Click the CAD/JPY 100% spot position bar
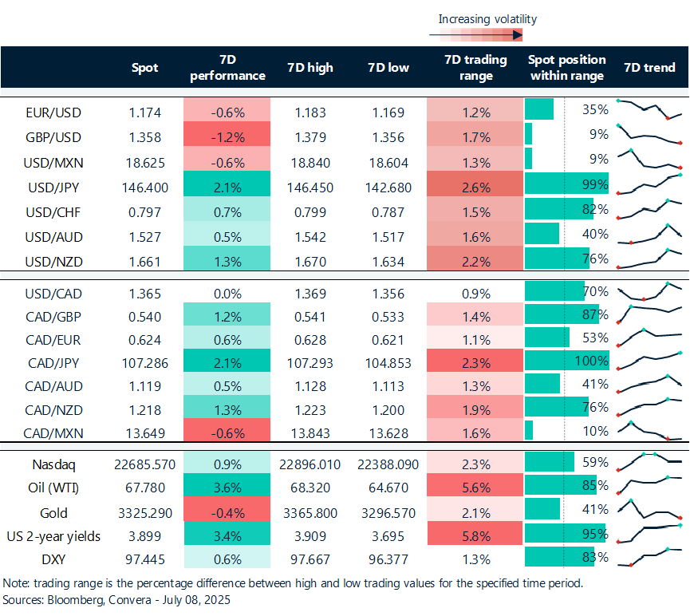 pyautogui.click(x=567, y=362)
